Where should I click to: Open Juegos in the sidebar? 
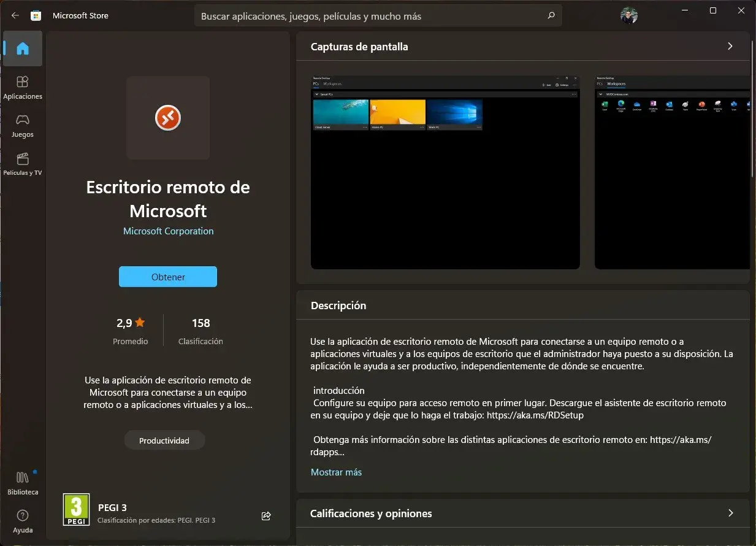[x=23, y=125]
